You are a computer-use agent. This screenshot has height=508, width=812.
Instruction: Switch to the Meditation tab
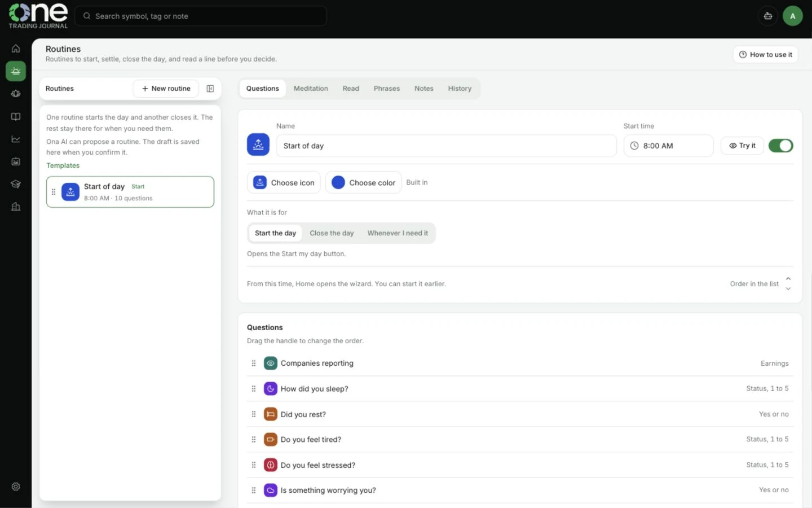311,89
